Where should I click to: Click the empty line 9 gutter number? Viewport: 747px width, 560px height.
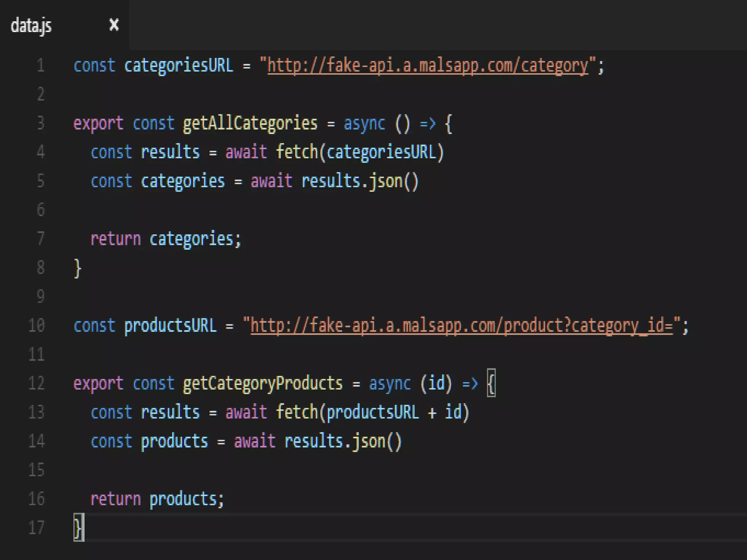[40, 296]
